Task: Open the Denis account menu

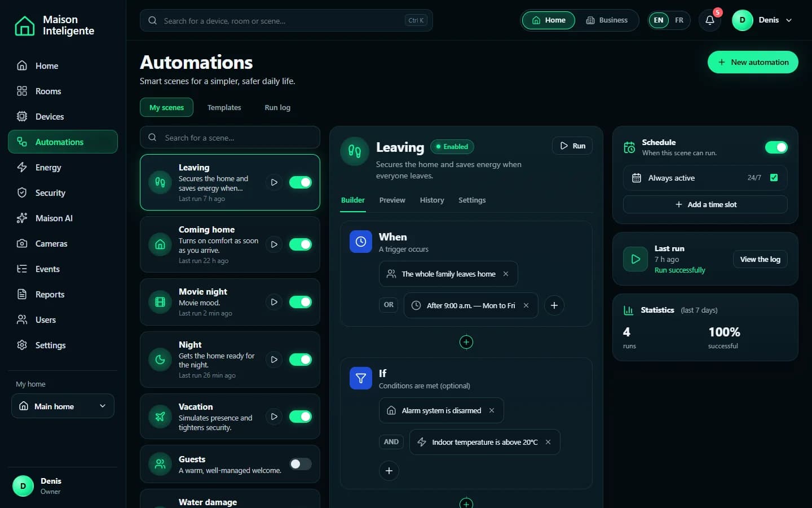Action: pyautogui.click(x=762, y=20)
